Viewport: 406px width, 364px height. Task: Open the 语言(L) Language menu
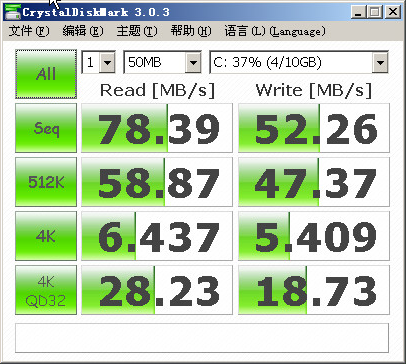tap(275, 31)
